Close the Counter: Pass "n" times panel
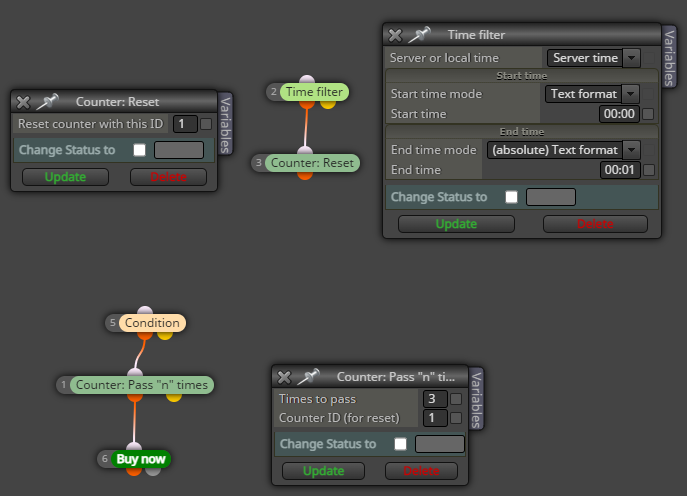 click(x=284, y=377)
